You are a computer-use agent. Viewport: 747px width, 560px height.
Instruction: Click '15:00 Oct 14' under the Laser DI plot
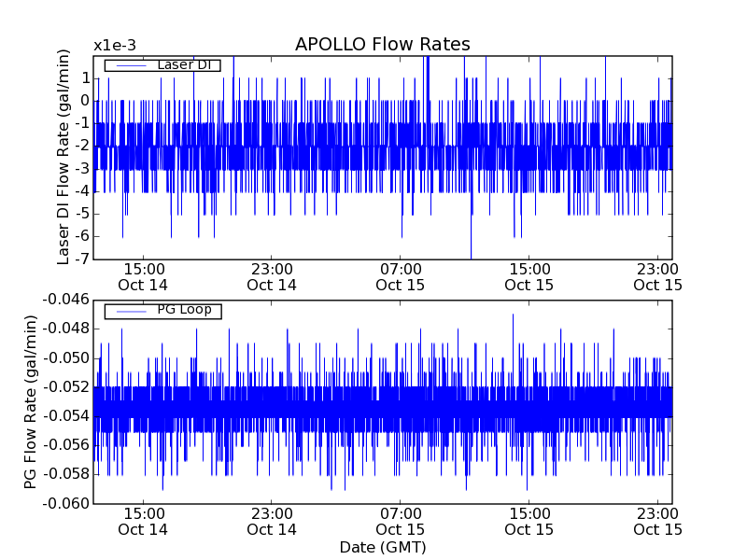[x=143, y=277]
